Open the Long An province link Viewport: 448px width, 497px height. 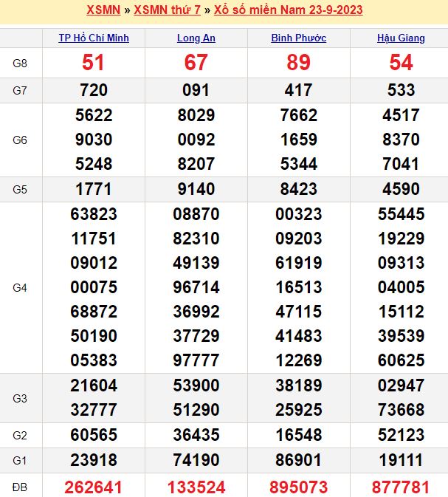click(x=196, y=38)
